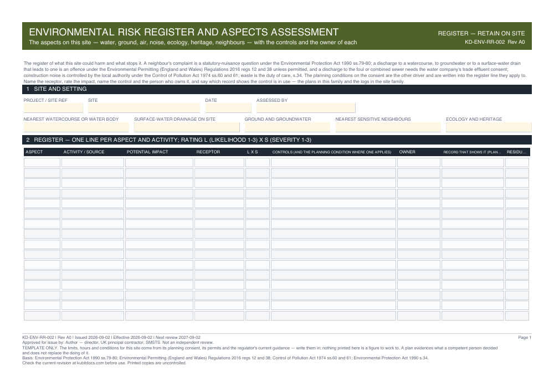The width and height of the screenshot is (554, 392).
Task: Click the Ground and Groundwater field
Action: point(287,127)
